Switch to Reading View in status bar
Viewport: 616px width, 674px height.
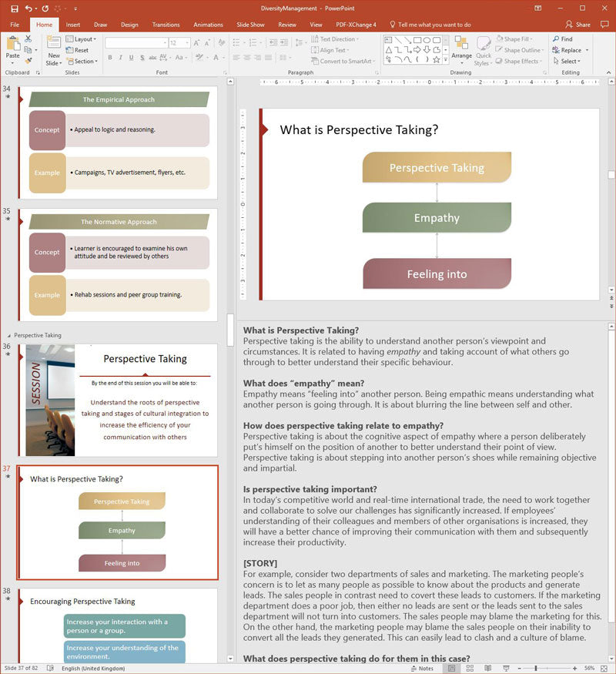coord(488,669)
